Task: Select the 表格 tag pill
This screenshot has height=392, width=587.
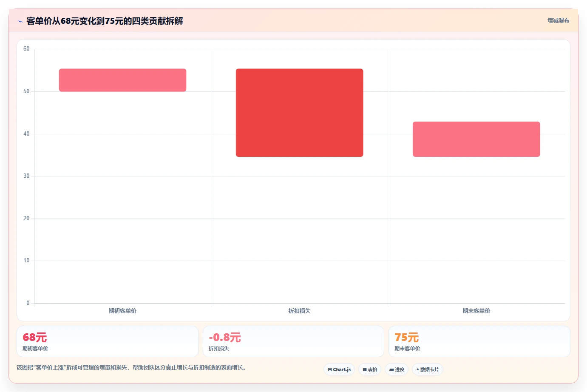Action: (370, 369)
